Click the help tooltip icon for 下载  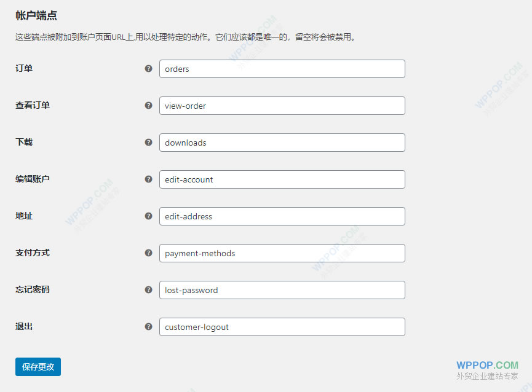(x=148, y=143)
